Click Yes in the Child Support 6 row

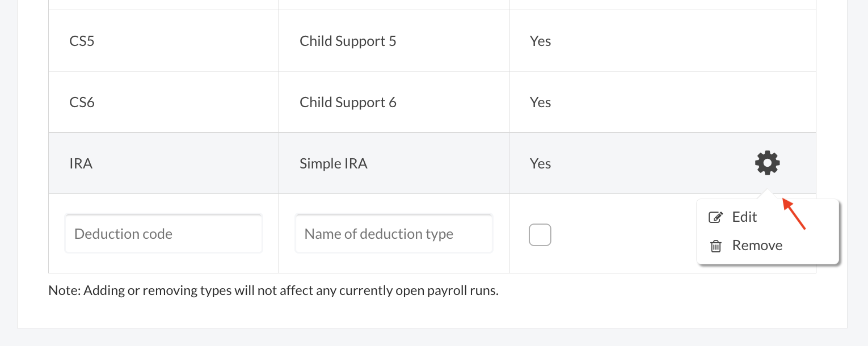point(540,103)
